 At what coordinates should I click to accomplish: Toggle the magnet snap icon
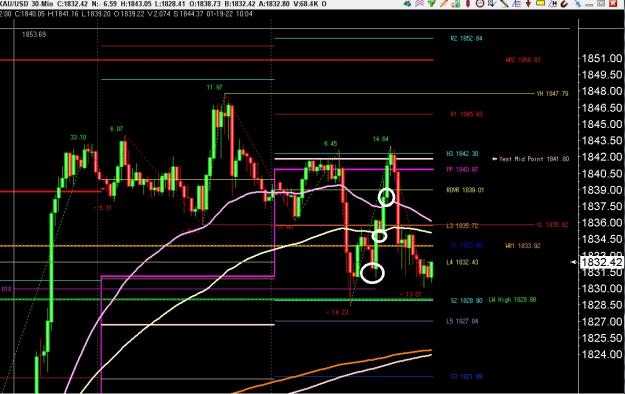[564, 4]
